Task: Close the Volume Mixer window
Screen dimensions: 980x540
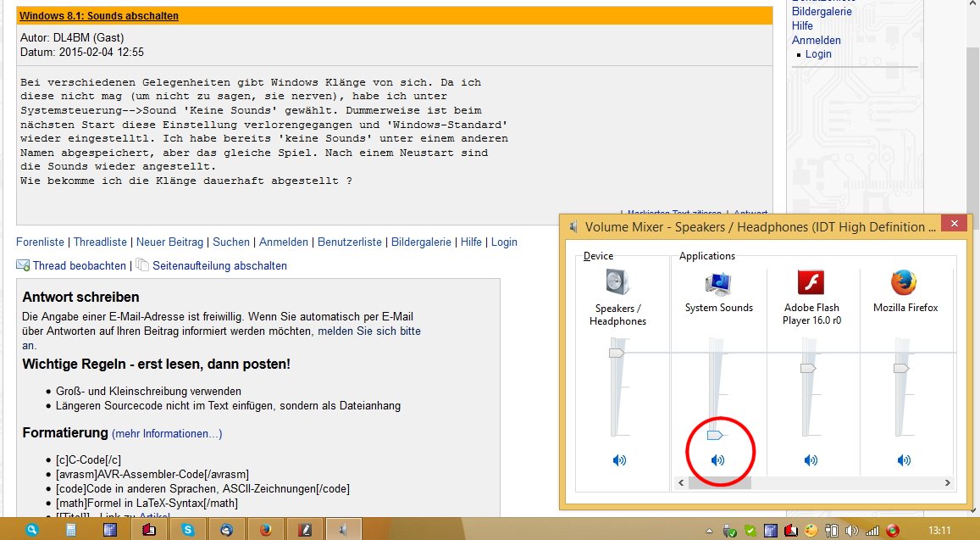Action: coord(954,224)
